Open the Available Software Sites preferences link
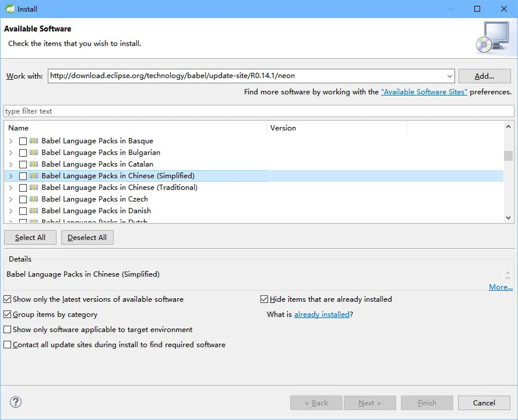 [424, 92]
